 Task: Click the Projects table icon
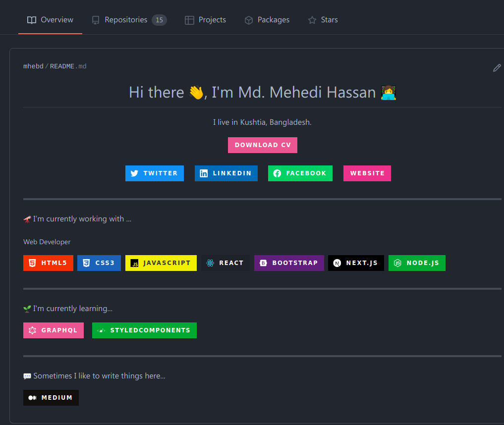[189, 20]
